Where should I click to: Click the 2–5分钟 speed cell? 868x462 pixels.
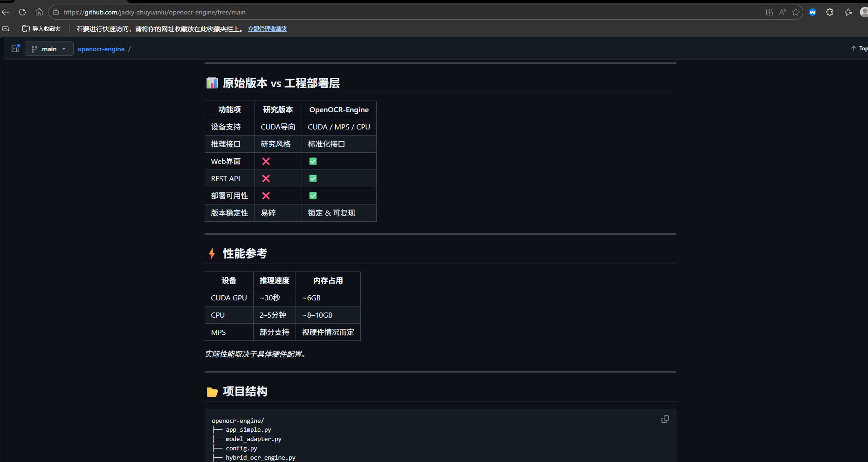point(275,315)
